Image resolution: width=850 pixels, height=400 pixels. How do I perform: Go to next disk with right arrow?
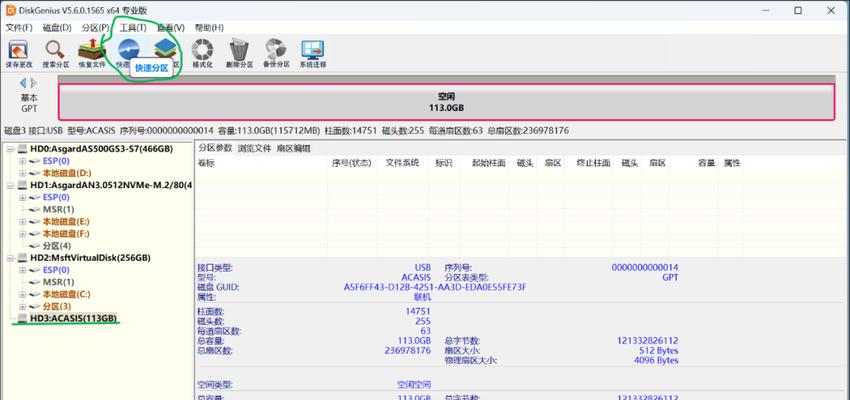34,83
